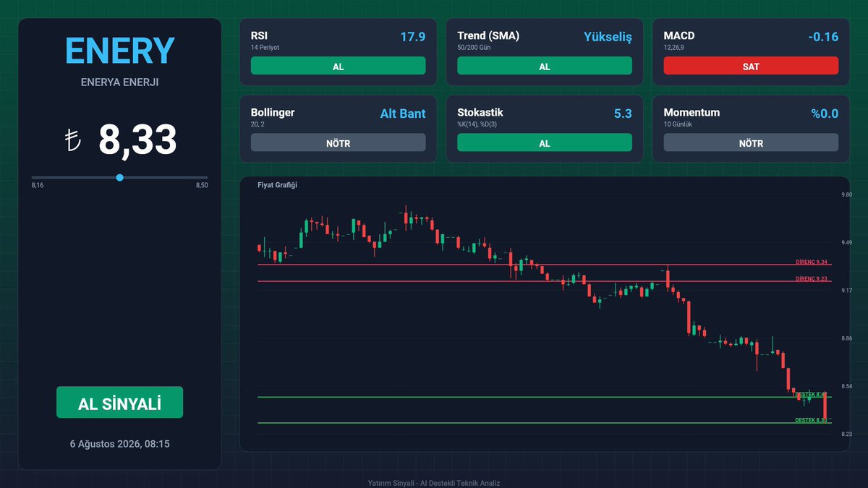The width and height of the screenshot is (868, 488).
Task: Click the AL button under Trend (SMA)
Action: [545, 66]
